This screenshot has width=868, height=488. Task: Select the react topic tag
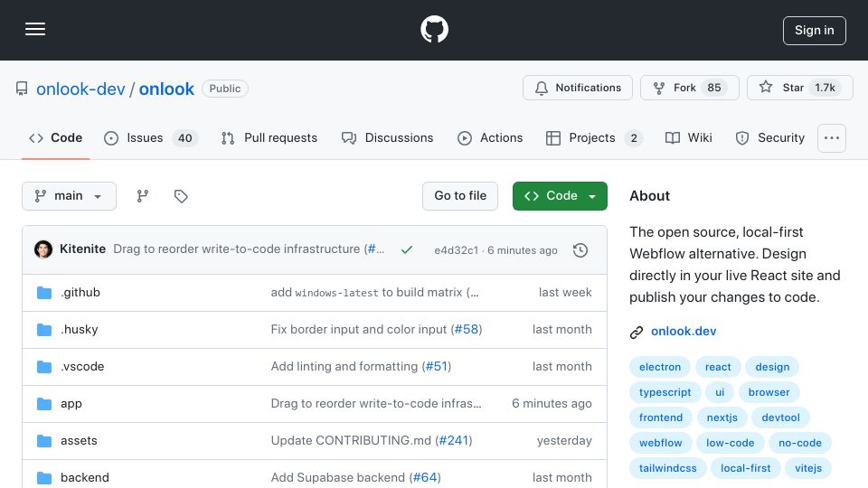718,367
